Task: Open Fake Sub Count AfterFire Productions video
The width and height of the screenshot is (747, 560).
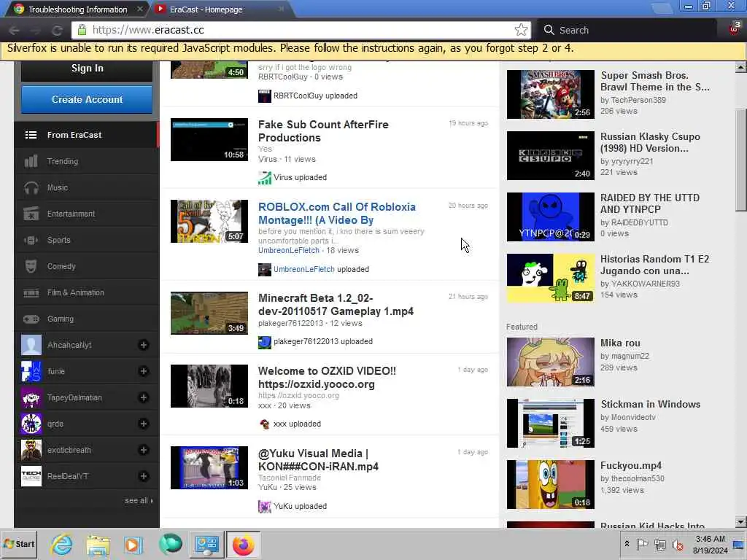Action: coord(323,131)
